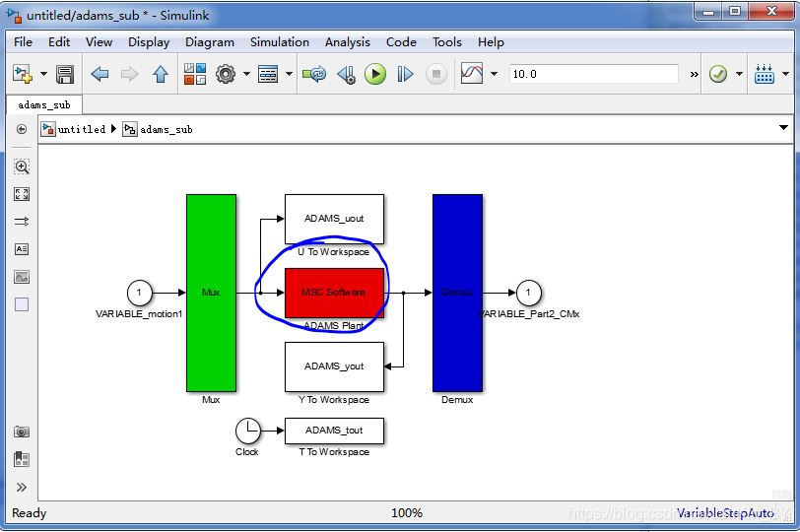Open the Simulation menu
800x532 pixels.
pos(280,42)
